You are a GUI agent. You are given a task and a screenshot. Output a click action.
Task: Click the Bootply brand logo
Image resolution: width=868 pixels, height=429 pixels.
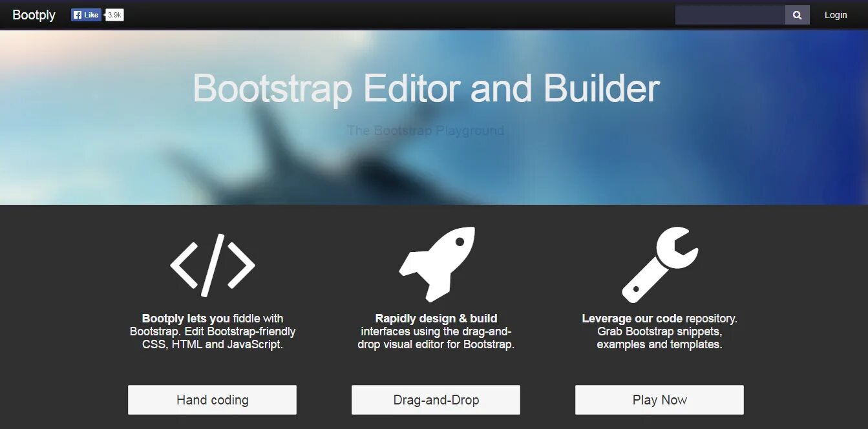coord(34,15)
